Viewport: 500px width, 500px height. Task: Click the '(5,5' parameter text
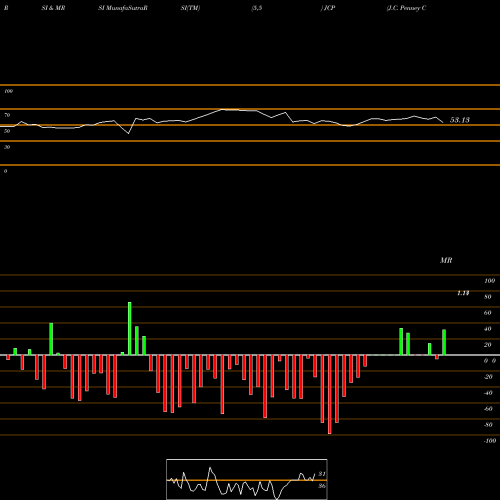coord(257,8)
